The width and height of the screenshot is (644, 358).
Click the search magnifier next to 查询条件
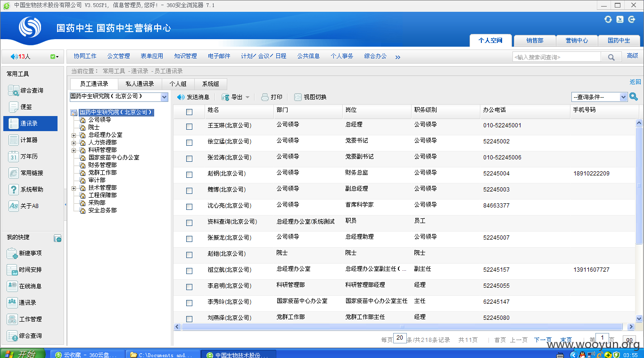[634, 97]
